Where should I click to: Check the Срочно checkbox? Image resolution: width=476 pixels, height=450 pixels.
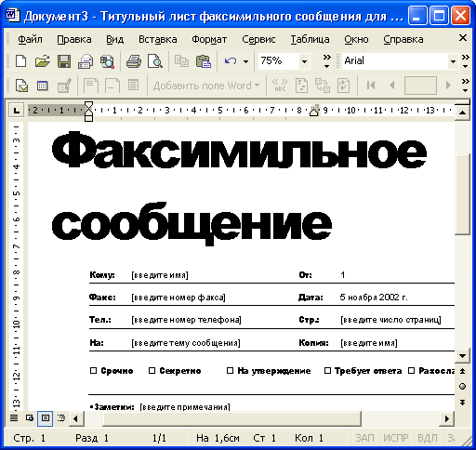(93, 371)
